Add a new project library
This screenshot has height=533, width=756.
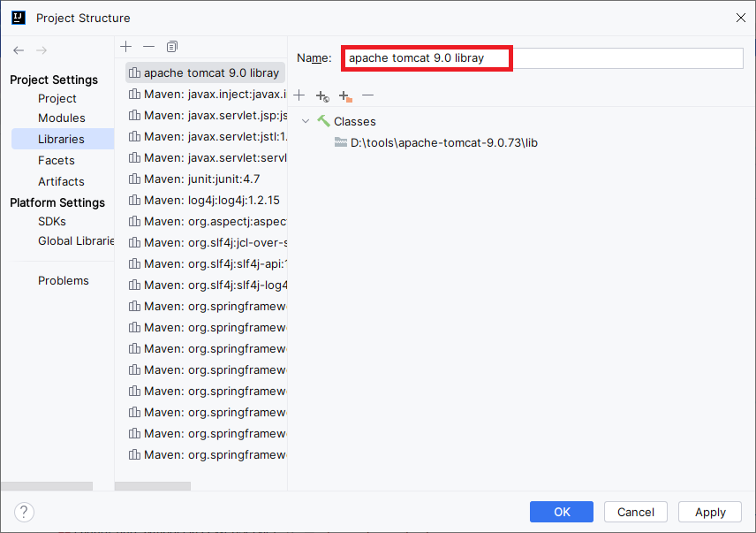pyautogui.click(x=126, y=46)
